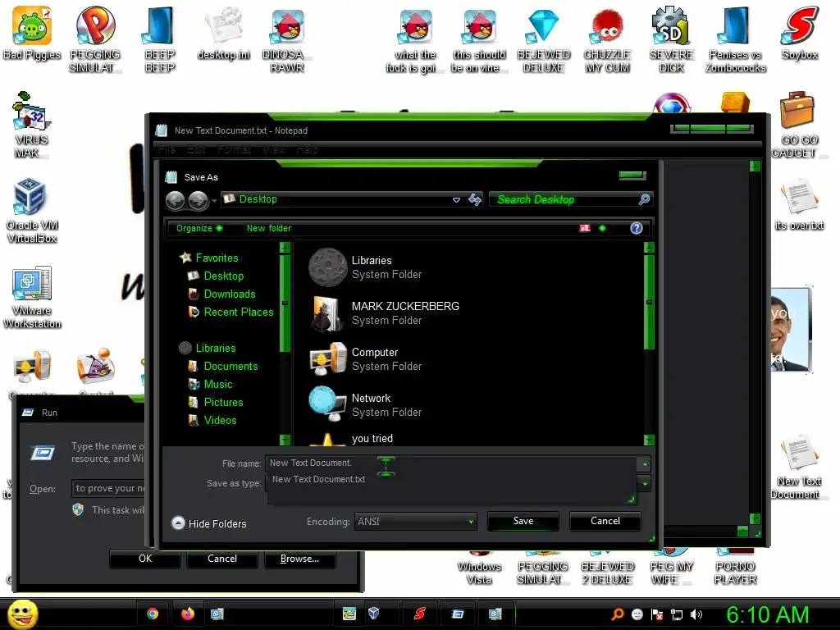Select New Text Document.txt autocomplete suggestion
The height and width of the screenshot is (630, 840).
(318, 479)
